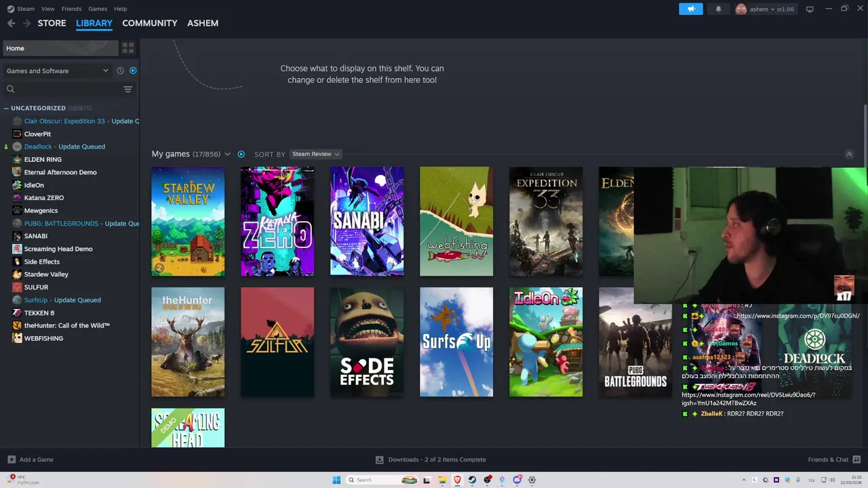Open the Friends menu
Viewport: 868px width, 488px height.
71,9
